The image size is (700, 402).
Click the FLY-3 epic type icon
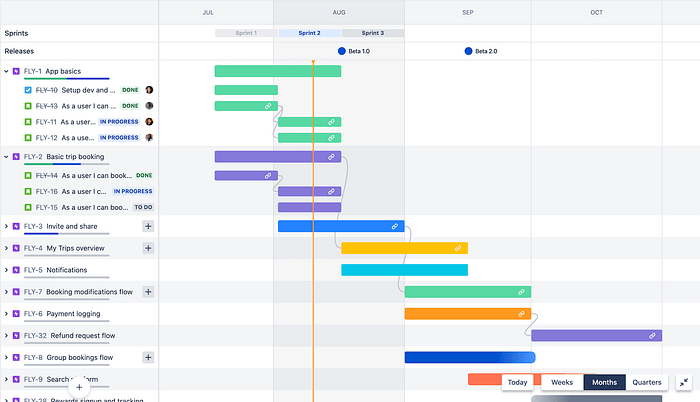[x=16, y=226]
